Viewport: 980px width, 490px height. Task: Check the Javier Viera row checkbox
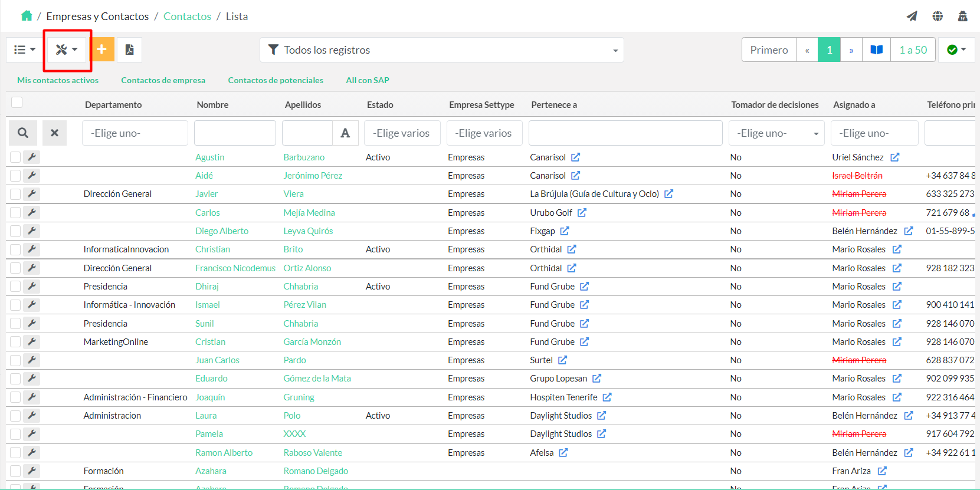pos(15,194)
